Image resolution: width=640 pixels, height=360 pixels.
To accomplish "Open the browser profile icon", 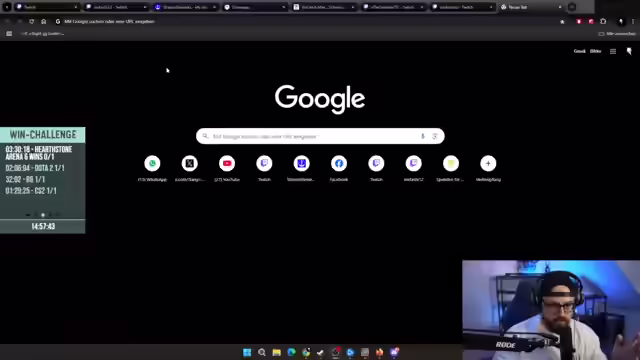I will click(x=621, y=22).
